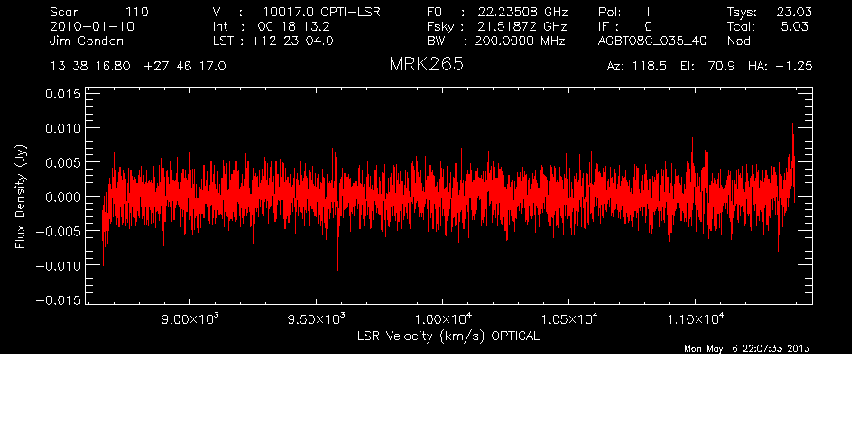Viewport: 868px width, 442px height.
Task: Click the 0.015 y-axis tick label
Action: 63,94
